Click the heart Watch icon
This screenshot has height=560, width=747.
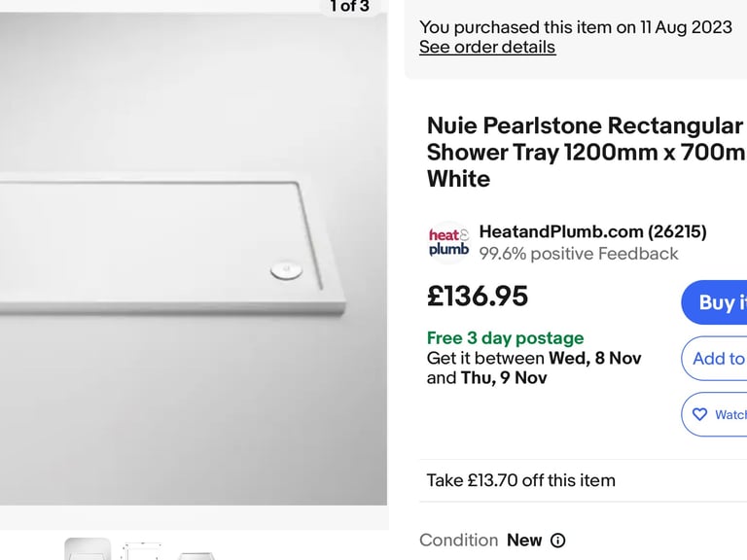pos(700,415)
